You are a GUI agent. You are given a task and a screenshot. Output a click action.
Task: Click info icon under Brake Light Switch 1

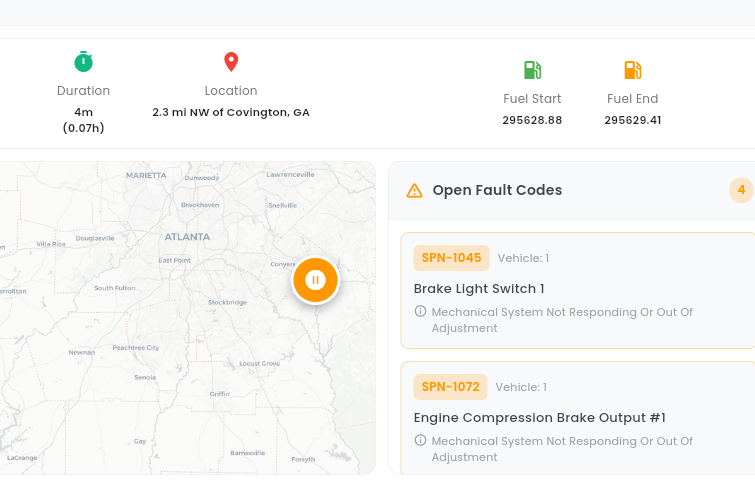[x=420, y=311]
